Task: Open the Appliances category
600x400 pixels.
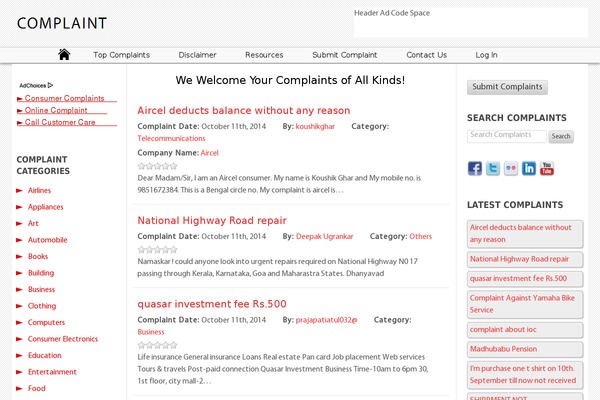Action: (x=46, y=207)
